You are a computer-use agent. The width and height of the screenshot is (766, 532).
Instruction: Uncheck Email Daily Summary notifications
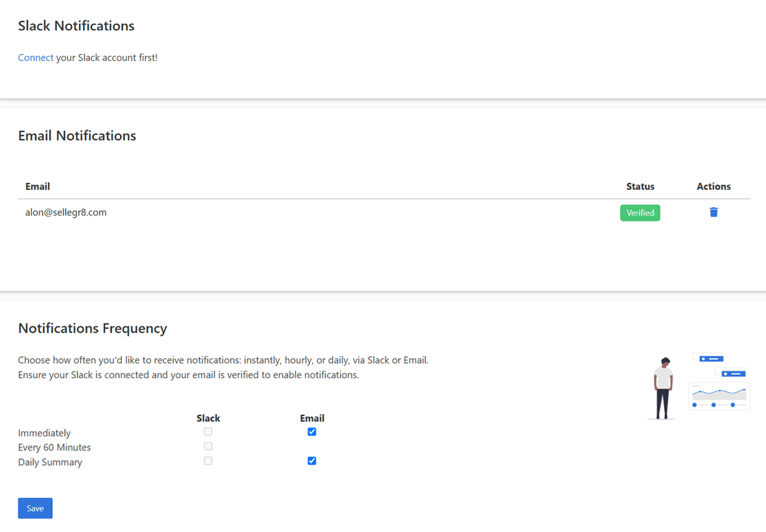coord(312,461)
